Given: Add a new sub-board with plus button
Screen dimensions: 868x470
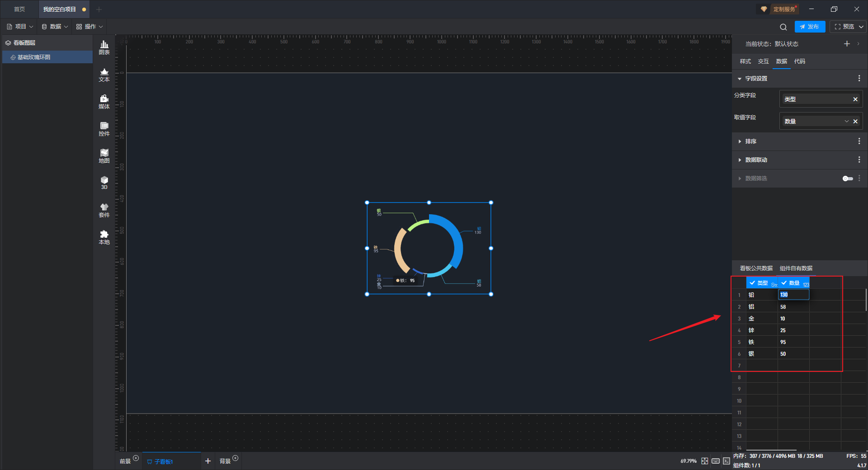Looking at the screenshot, I should (x=208, y=461).
